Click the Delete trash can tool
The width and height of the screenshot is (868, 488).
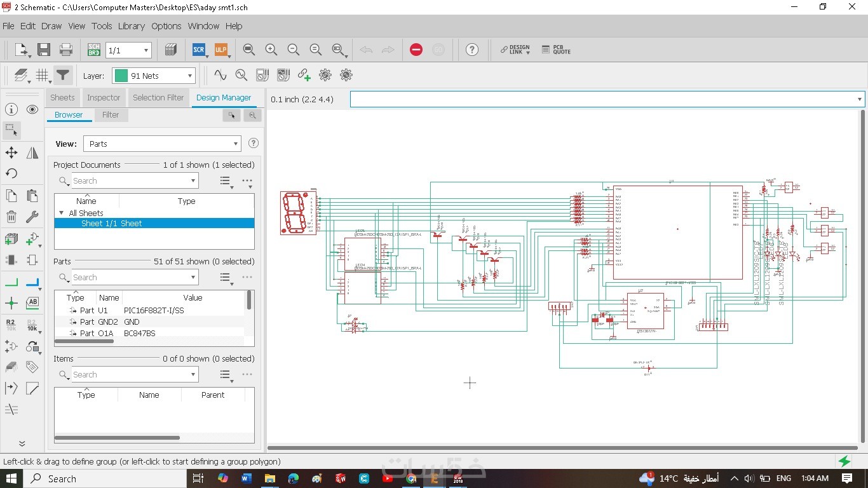pos(11,217)
